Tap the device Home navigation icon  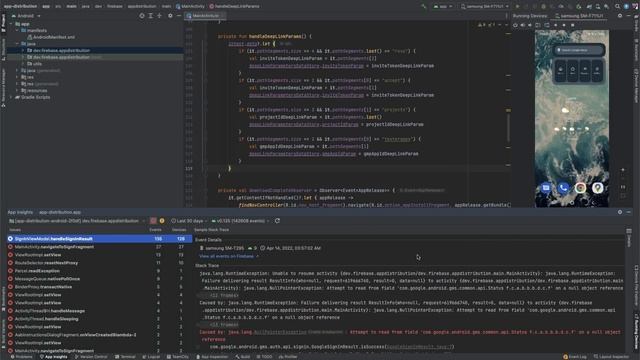point(564,25)
